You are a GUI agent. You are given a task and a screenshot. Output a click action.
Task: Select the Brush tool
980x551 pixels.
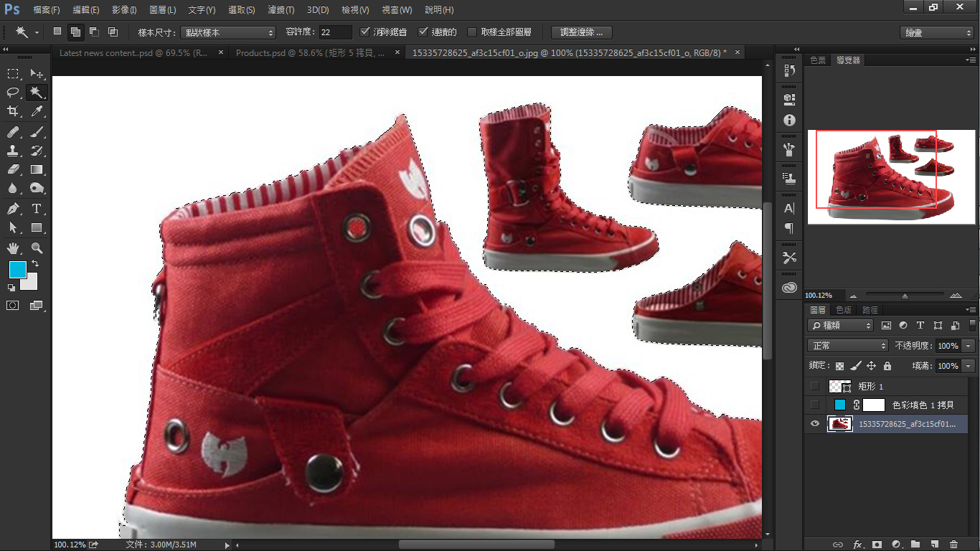(x=37, y=132)
